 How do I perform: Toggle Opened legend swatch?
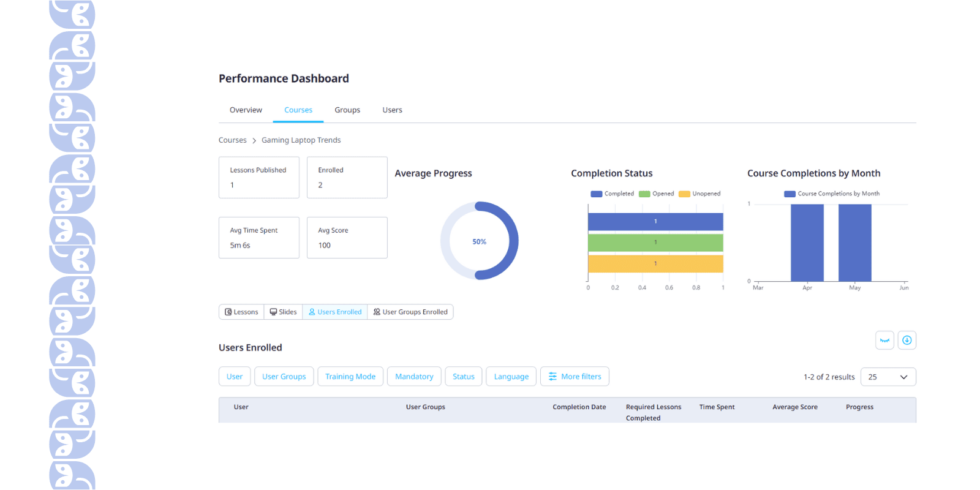[644, 194]
